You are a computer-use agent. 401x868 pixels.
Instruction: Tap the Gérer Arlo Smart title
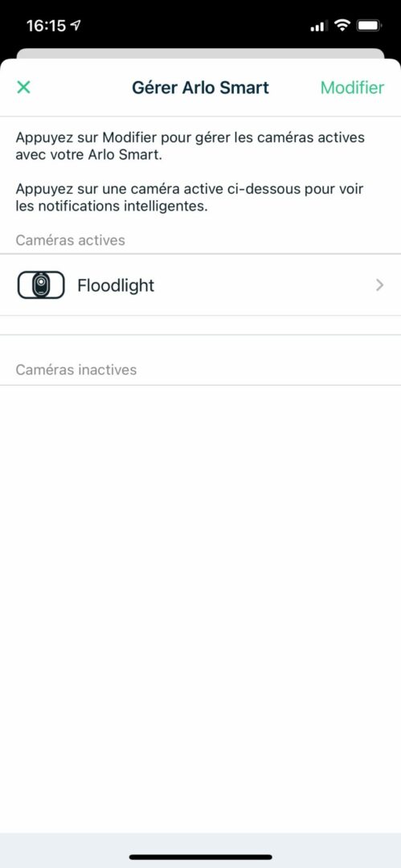(x=201, y=88)
